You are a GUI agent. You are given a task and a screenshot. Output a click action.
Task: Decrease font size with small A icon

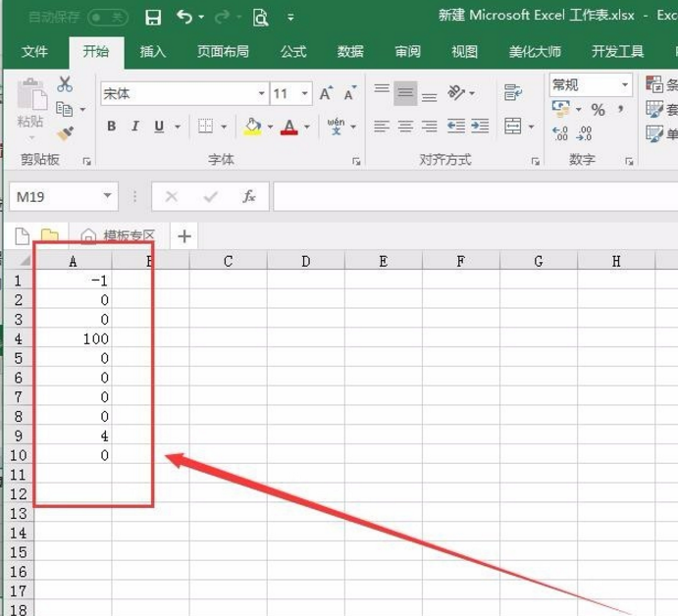pos(350,93)
